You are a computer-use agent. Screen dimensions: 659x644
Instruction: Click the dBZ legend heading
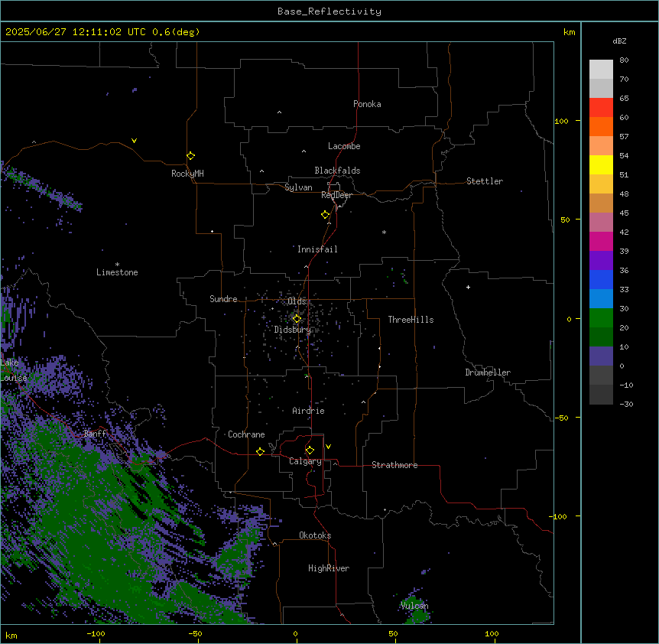click(x=619, y=41)
